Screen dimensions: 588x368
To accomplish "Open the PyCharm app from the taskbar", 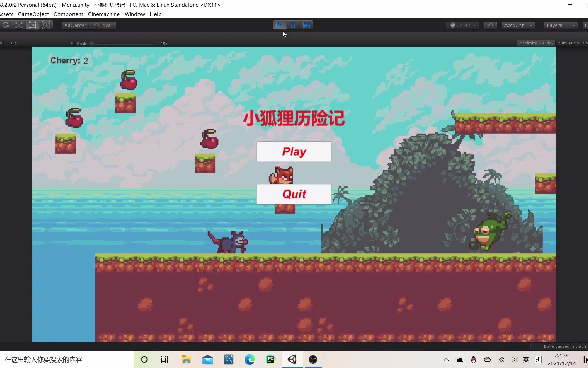I will tap(271, 359).
